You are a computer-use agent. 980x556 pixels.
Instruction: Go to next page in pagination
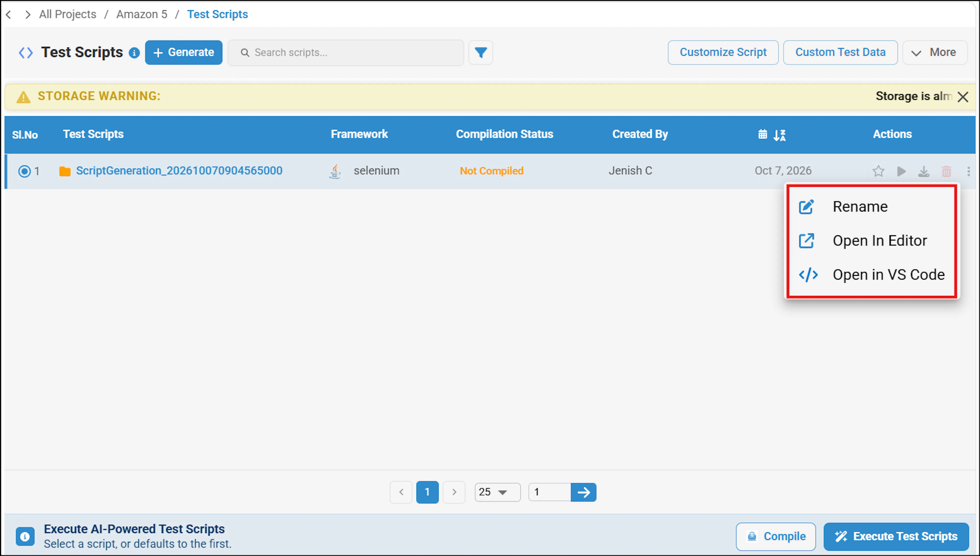pyautogui.click(x=454, y=492)
